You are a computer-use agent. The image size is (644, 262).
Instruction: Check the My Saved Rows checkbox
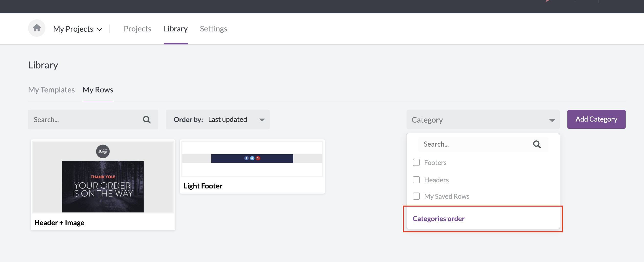[x=416, y=196]
